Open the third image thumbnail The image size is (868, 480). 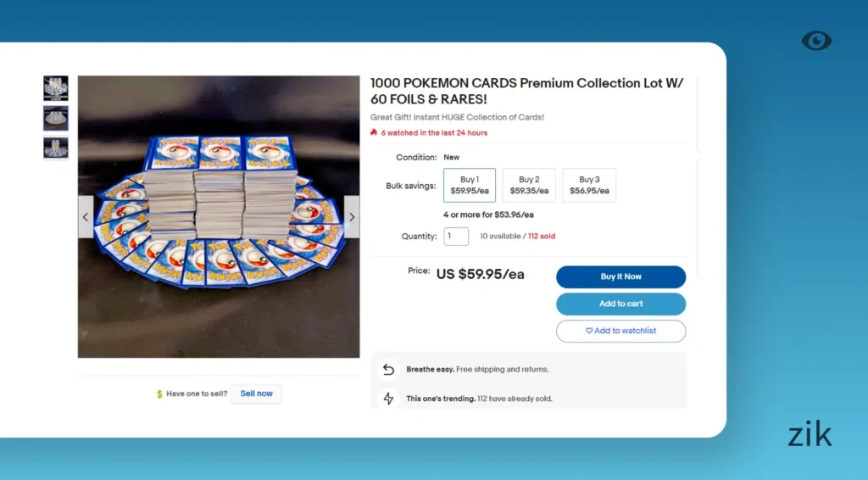pyautogui.click(x=56, y=148)
